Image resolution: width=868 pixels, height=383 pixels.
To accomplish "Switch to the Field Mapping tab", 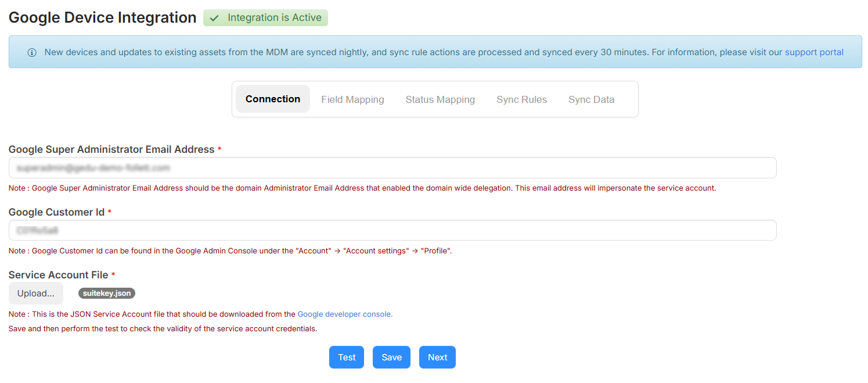I will tap(352, 99).
